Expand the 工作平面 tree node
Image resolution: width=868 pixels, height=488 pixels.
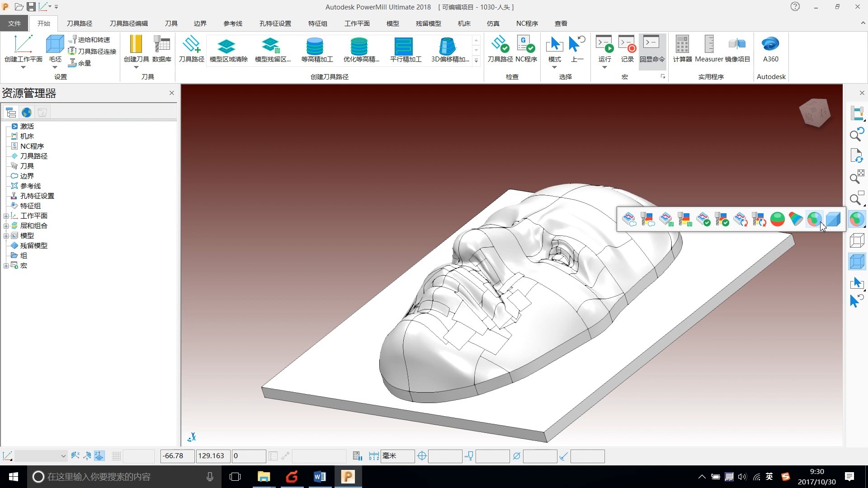click(x=6, y=216)
